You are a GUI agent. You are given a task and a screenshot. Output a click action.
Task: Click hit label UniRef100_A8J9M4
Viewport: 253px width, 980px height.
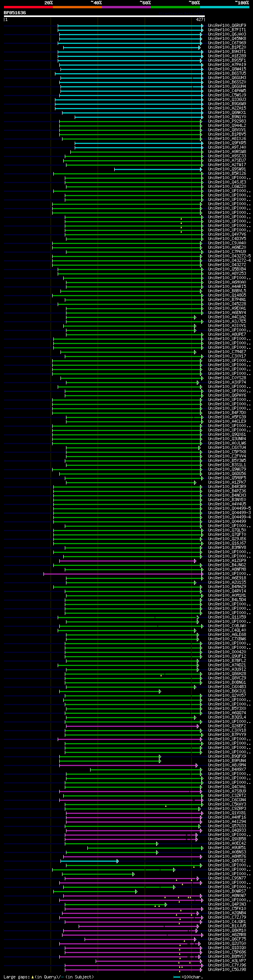[x=227, y=765]
